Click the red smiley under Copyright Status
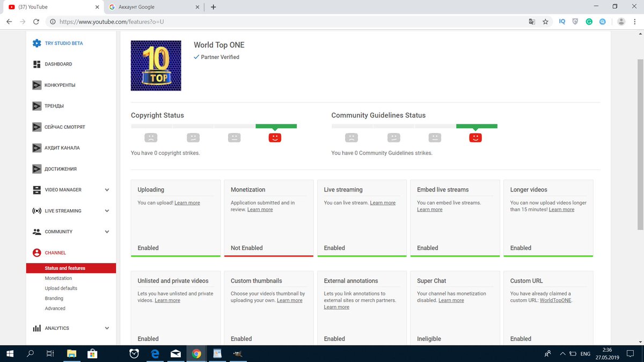Viewport: 644px width, 362px height. (x=275, y=138)
